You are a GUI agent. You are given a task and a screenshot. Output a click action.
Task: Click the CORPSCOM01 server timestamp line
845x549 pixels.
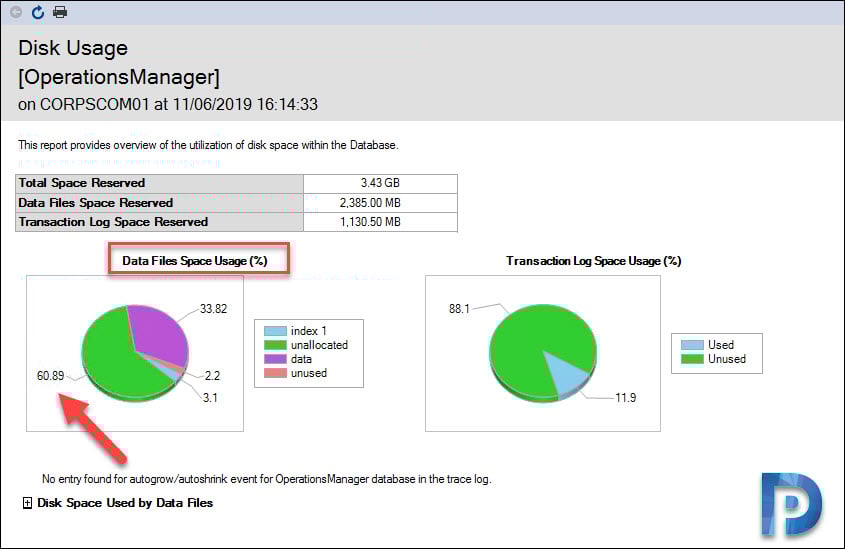[x=168, y=104]
